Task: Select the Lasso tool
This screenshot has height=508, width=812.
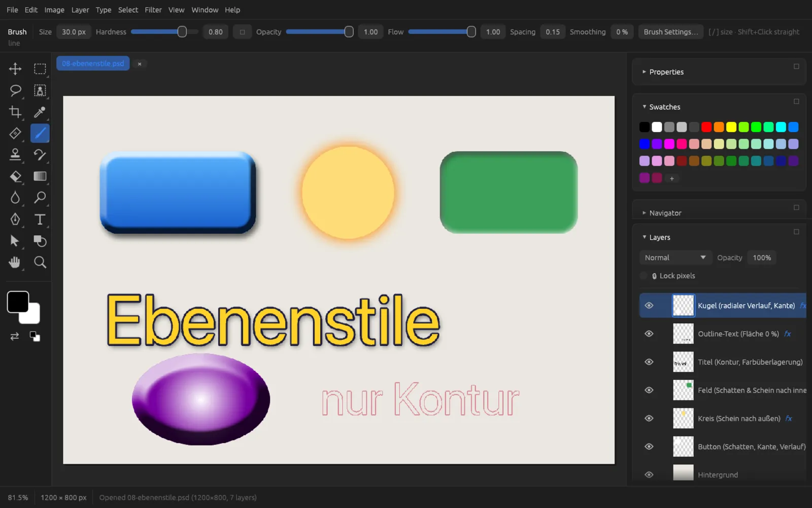Action: 15,90
